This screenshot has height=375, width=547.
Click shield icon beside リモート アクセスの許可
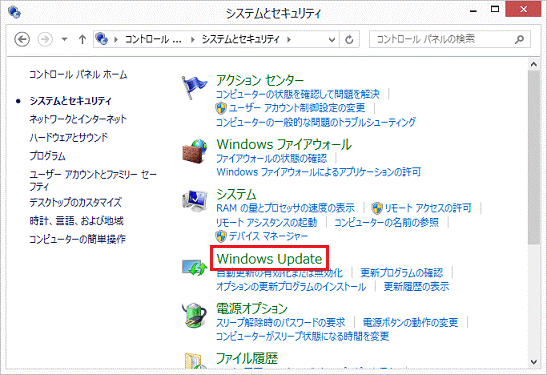click(377, 208)
